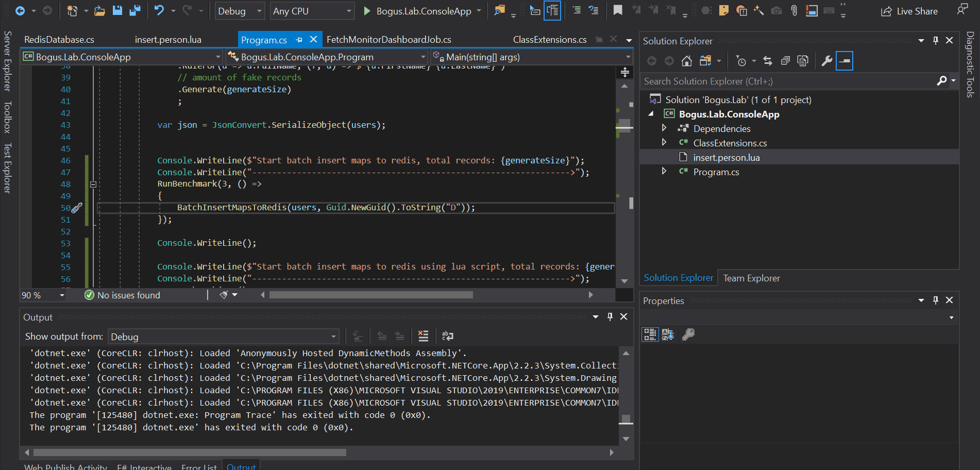Click the Home icon in Solution Explorer

pos(686,61)
